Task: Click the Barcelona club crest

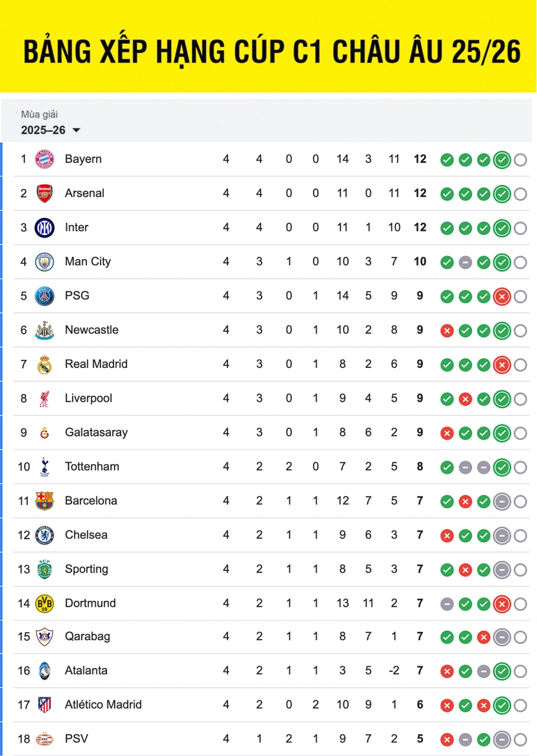Action: coord(44,501)
